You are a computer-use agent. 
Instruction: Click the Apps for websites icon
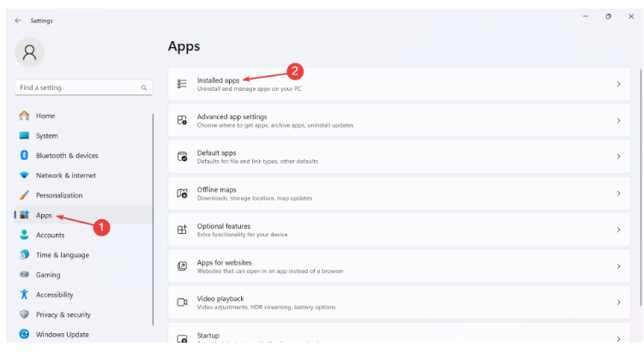pyautogui.click(x=181, y=266)
